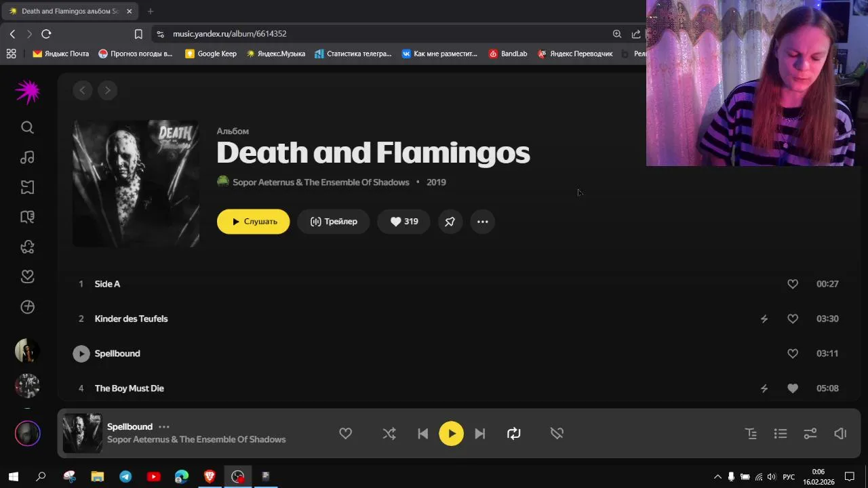This screenshot has width=868, height=488.
Task: Open playback settings sliders icon
Action: (810, 434)
